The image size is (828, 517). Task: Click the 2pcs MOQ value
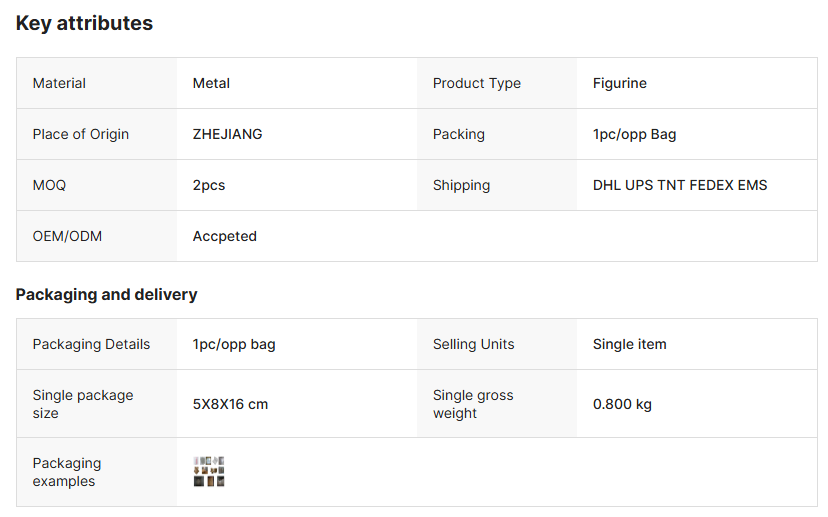[209, 185]
